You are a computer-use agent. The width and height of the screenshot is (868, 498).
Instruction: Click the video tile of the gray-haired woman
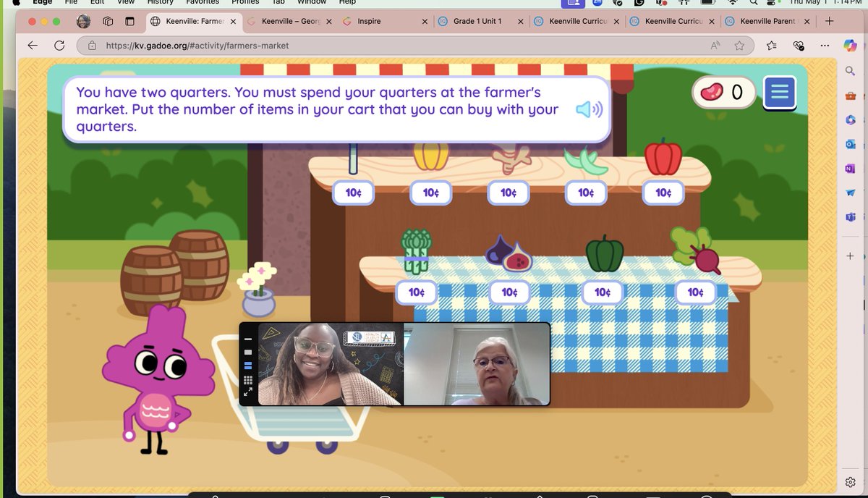pos(477,364)
